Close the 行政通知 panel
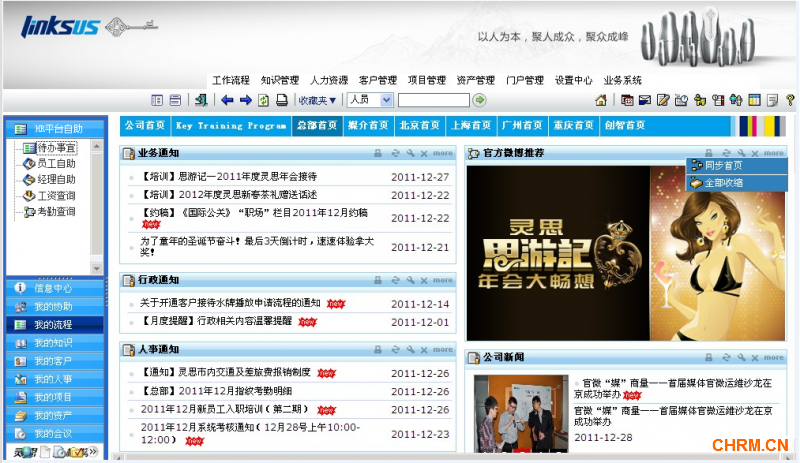The width and height of the screenshot is (800, 463). tap(424, 280)
